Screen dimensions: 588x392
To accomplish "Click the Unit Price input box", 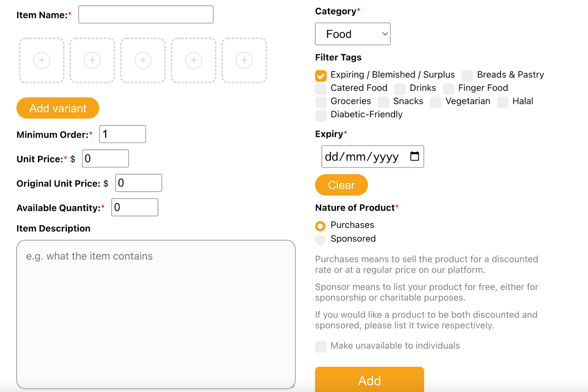I will (x=105, y=159).
